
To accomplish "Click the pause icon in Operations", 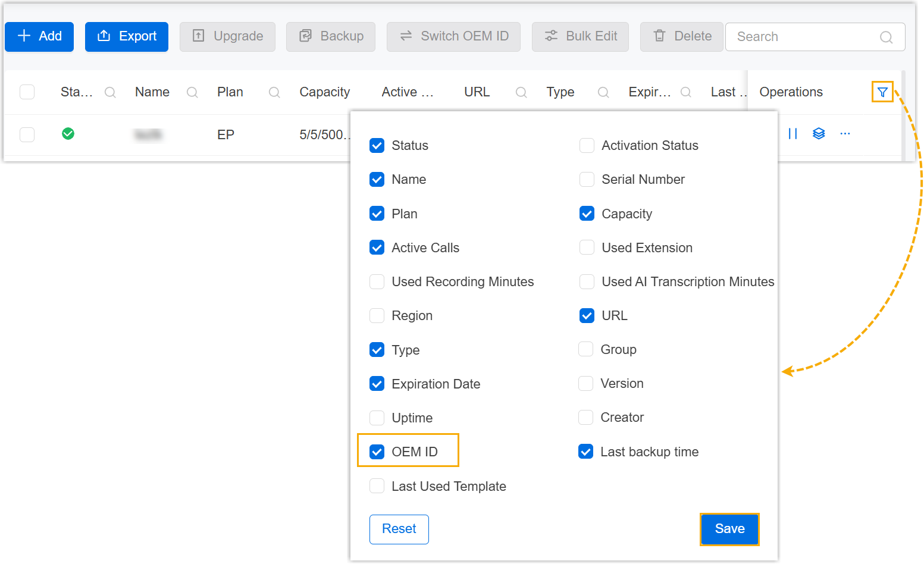I will (x=793, y=134).
